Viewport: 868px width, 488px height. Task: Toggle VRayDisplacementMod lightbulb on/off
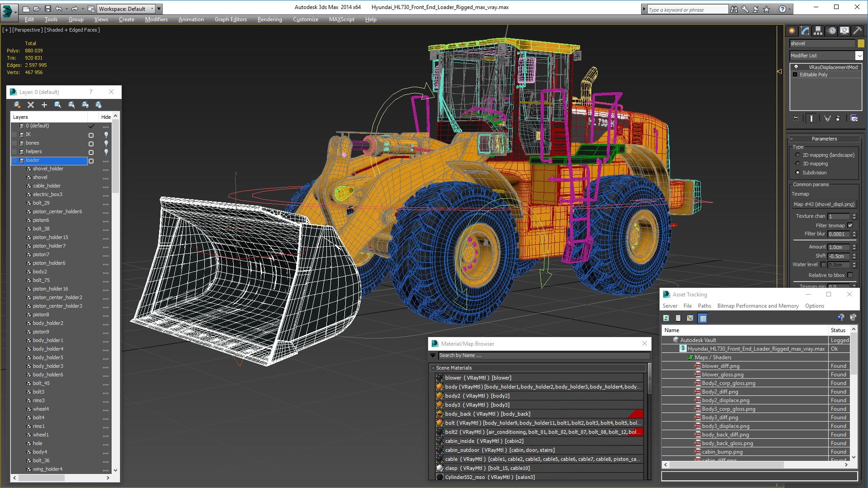point(796,67)
